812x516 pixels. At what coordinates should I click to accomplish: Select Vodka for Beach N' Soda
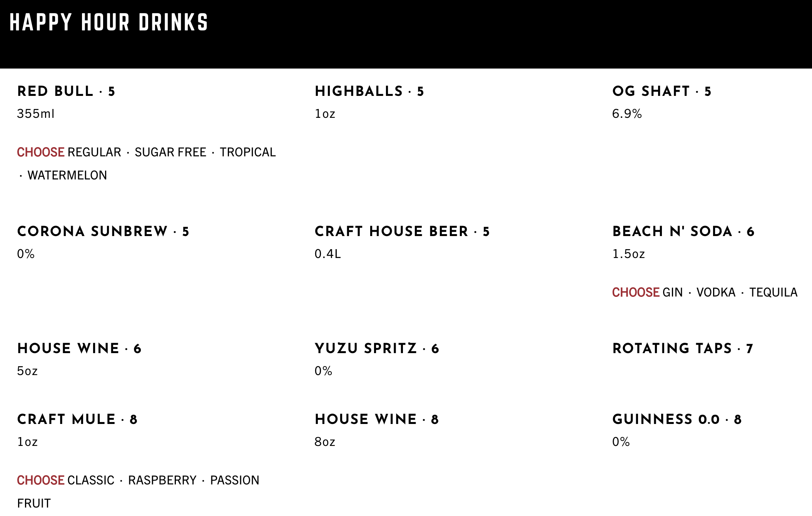coord(716,292)
